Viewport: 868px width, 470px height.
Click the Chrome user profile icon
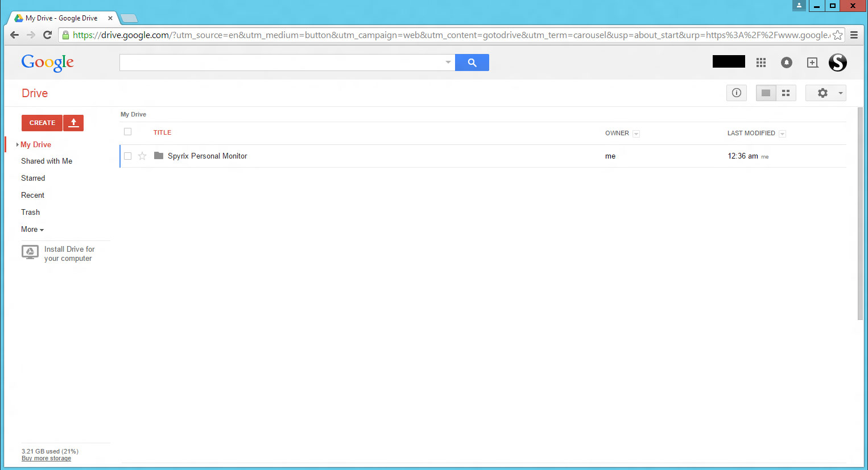(799, 5)
